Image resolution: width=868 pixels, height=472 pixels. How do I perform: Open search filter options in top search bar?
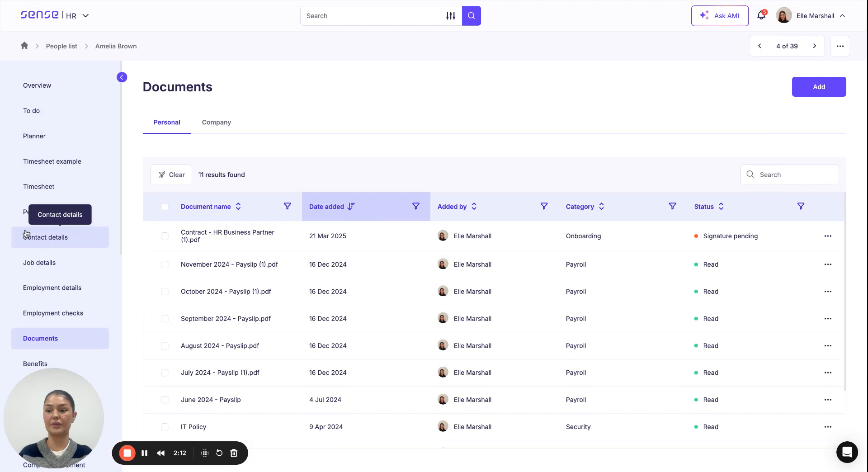coord(451,15)
